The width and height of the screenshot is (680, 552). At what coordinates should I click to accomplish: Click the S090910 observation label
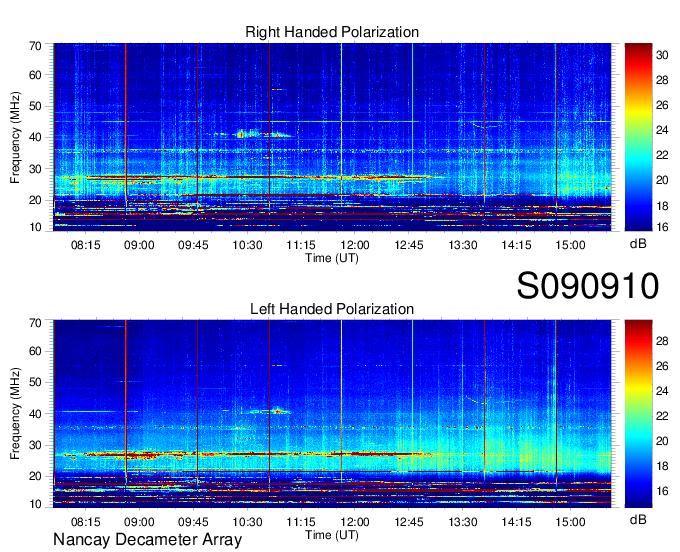(x=588, y=286)
